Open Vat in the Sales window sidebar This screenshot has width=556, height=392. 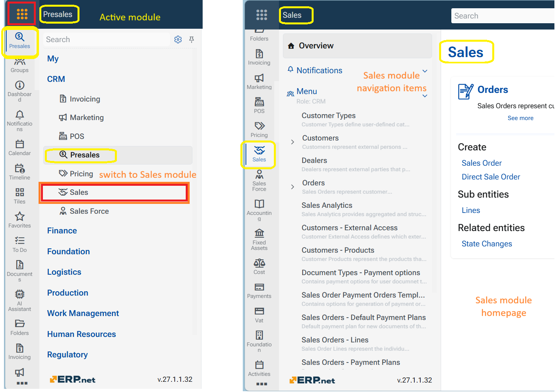point(259,315)
